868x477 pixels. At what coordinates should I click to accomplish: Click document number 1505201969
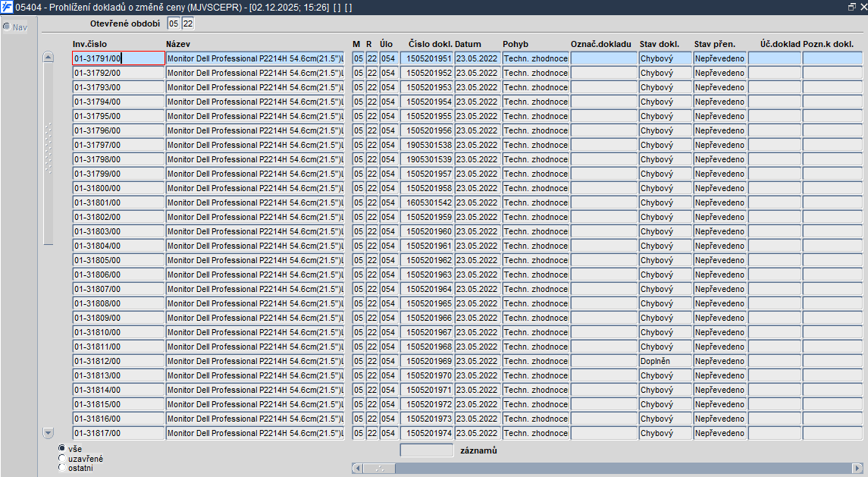pyautogui.click(x=427, y=361)
